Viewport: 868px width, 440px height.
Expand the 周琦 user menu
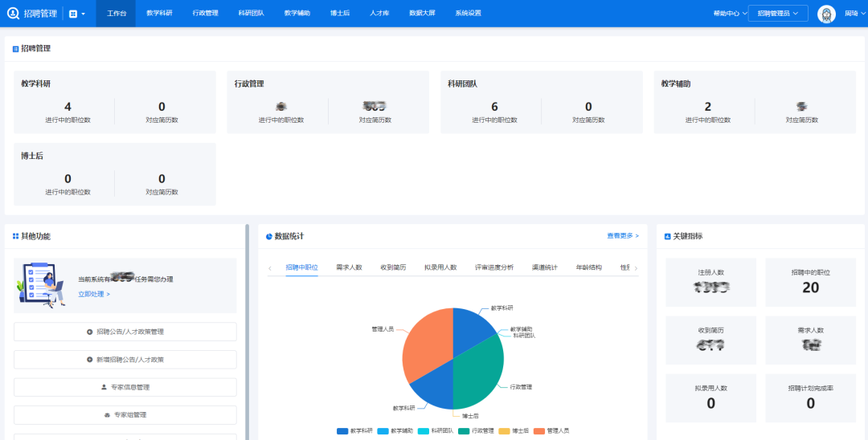[854, 14]
